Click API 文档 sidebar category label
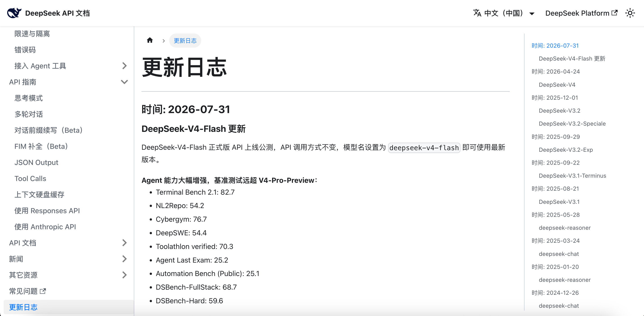This screenshot has height=316, width=644. coord(23,243)
